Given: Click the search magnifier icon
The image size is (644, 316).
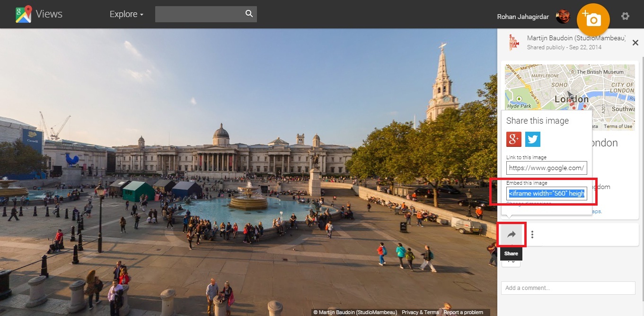Looking at the screenshot, I should coord(249,14).
